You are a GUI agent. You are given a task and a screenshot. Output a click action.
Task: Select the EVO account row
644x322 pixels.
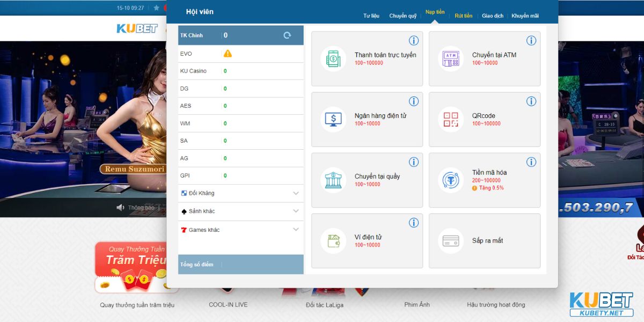pyautogui.click(x=241, y=54)
